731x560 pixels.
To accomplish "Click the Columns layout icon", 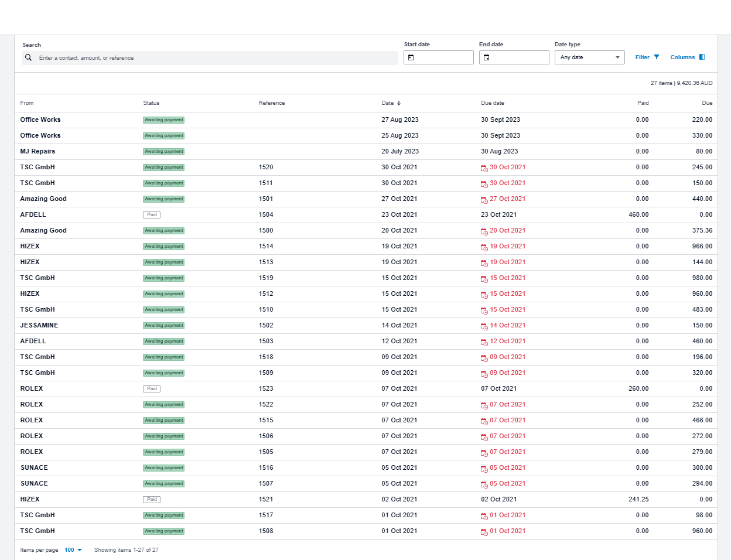I will tap(702, 57).
